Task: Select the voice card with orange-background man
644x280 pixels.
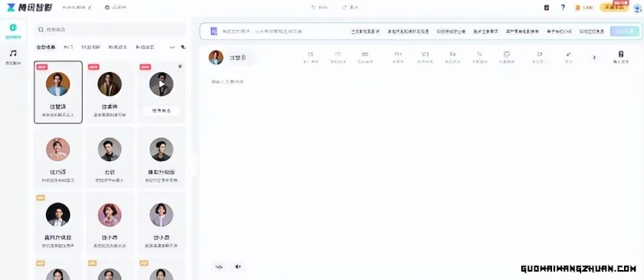Action: [58, 92]
